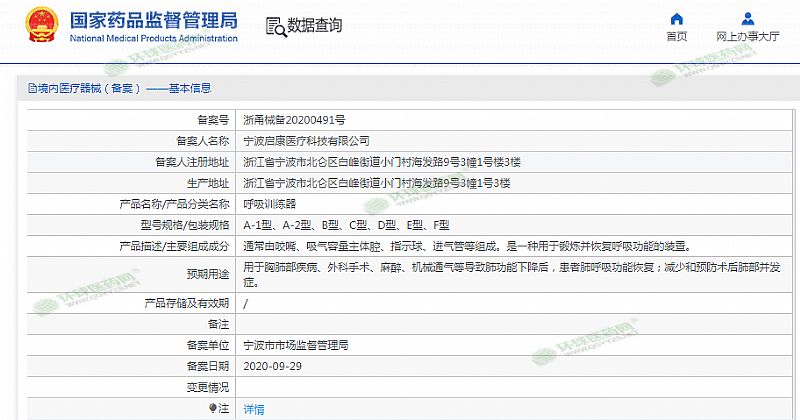Click the bullet icon beside 注

point(213,408)
